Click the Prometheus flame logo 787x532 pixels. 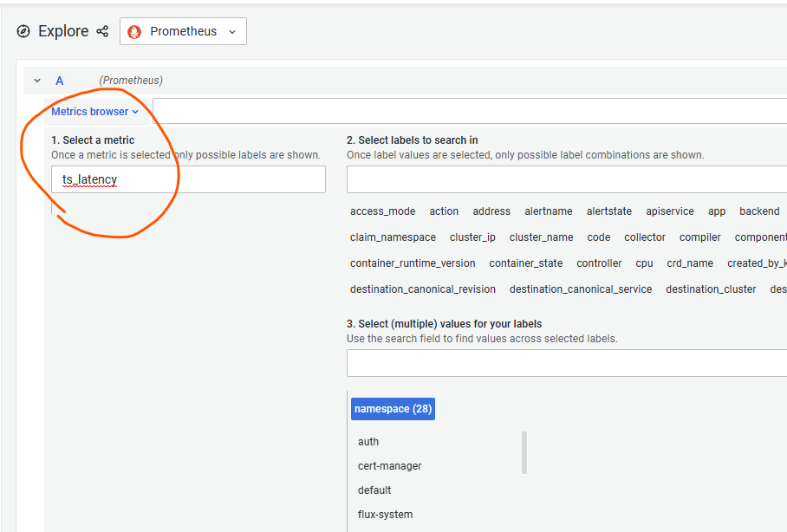135,31
